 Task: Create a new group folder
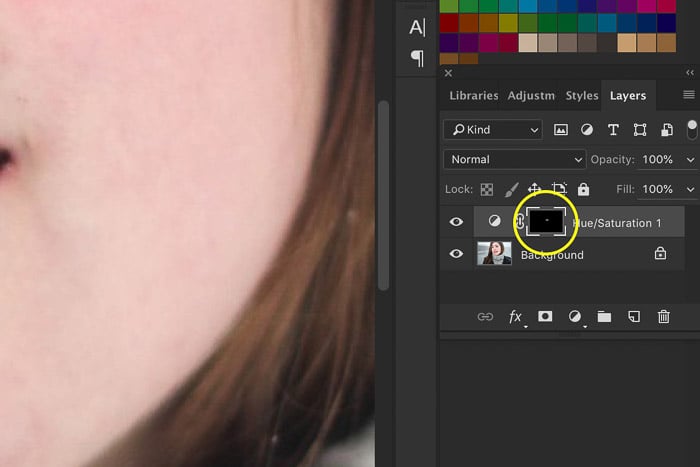pyautogui.click(x=604, y=317)
